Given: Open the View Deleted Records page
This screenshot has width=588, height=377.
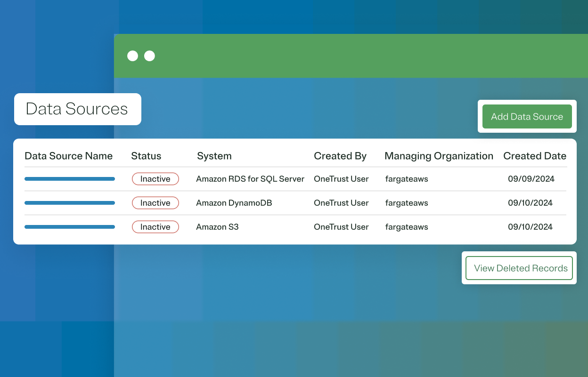Looking at the screenshot, I should (x=519, y=268).
